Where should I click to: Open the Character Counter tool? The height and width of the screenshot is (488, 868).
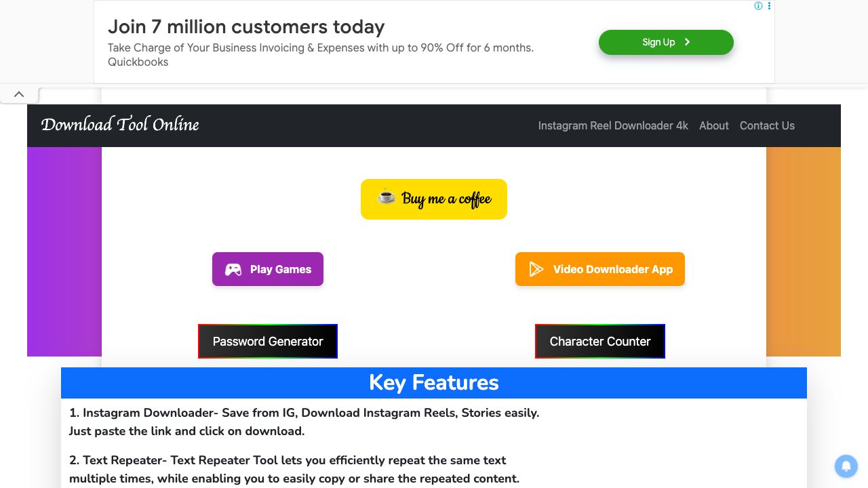pos(600,341)
